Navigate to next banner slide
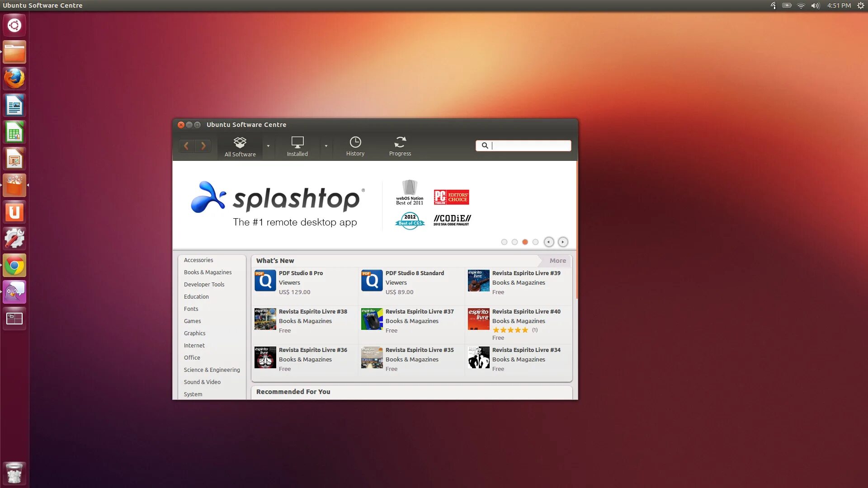The image size is (868, 488). (562, 242)
